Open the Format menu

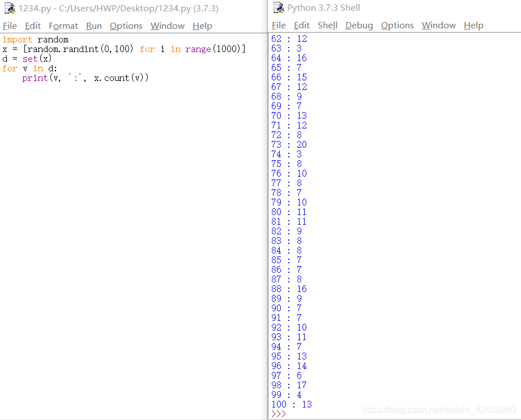[63, 25]
